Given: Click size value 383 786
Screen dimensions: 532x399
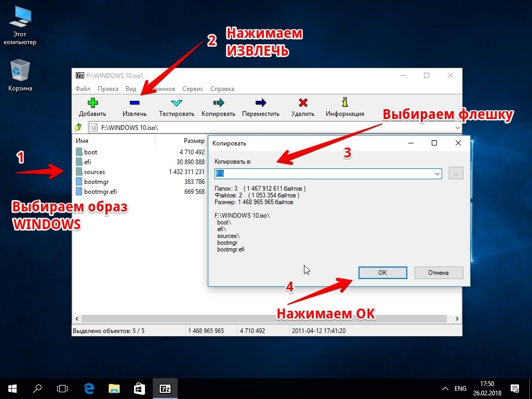Looking at the screenshot, I should pyautogui.click(x=195, y=181).
